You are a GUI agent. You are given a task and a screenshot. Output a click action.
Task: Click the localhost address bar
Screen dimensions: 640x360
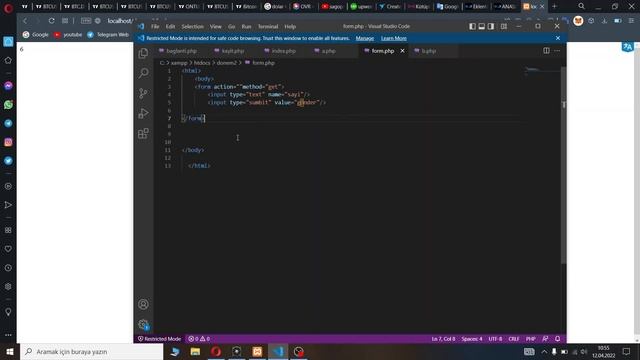(120, 21)
